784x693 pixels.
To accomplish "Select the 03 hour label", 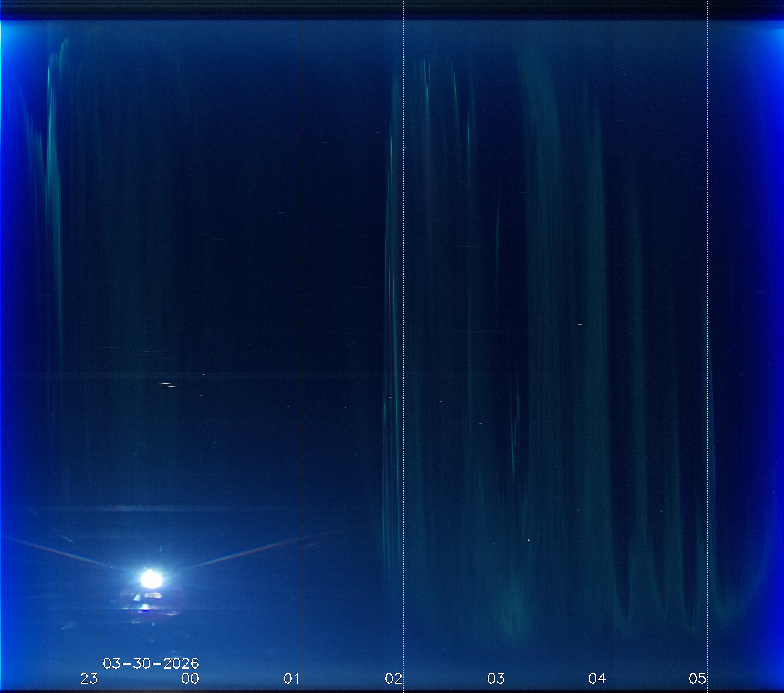I will [496, 678].
